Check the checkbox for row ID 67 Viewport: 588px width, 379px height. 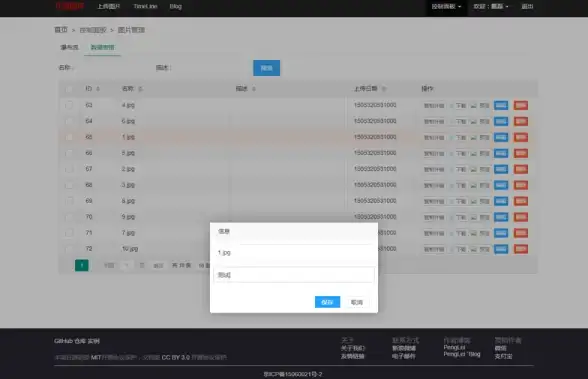pos(69,169)
